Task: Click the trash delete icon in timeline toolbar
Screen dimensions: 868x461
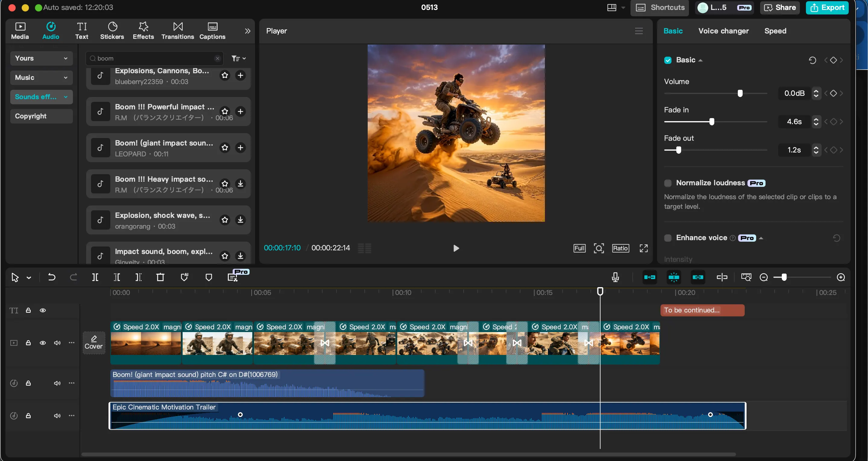Action: (x=160, y=277)
